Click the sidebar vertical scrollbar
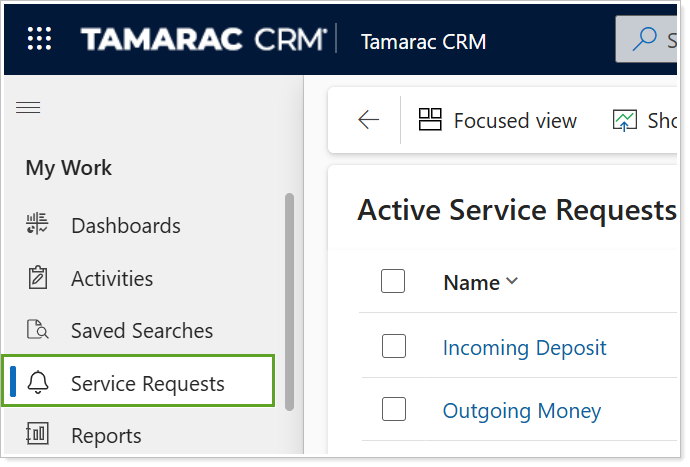 (290, 300)
